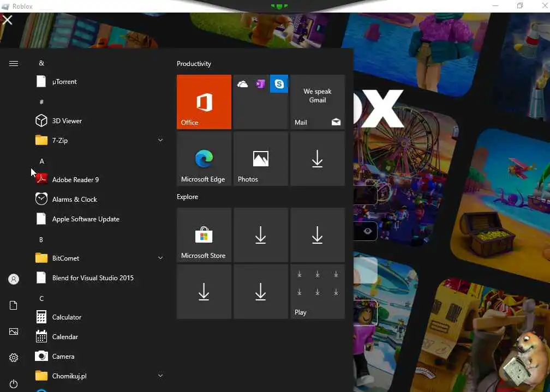Open the OneNote icon in Productivity tile

(261, 84)
